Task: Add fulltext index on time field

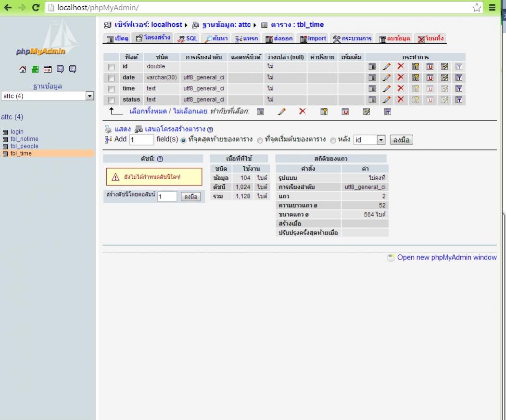Action: click(x=458, y=88)
